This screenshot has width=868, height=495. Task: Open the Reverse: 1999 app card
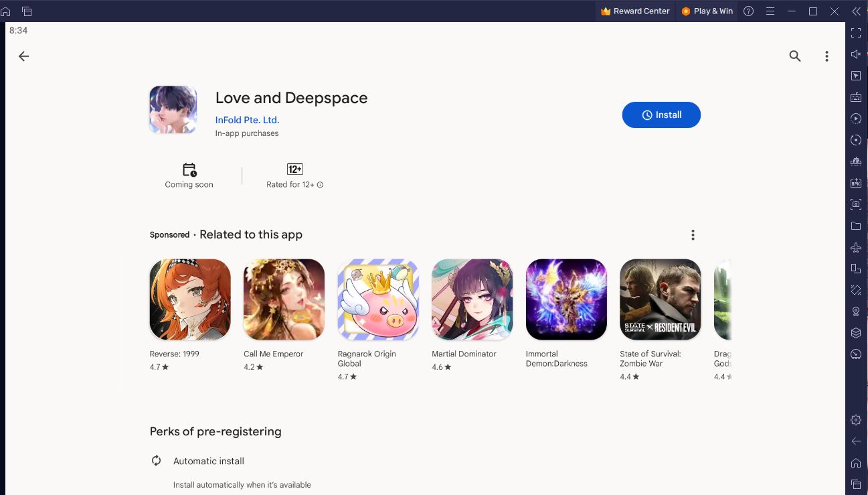pyautogui.click(x=190, y=315)
